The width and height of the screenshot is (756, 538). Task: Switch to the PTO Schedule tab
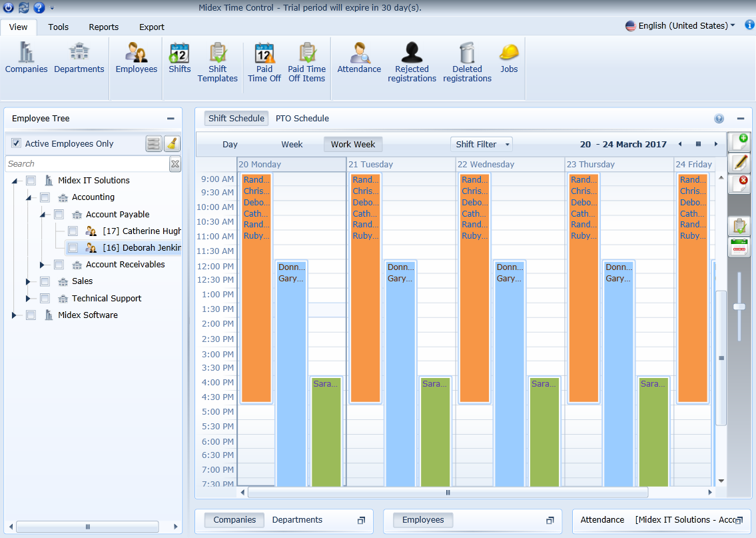[x=301, y=118]
